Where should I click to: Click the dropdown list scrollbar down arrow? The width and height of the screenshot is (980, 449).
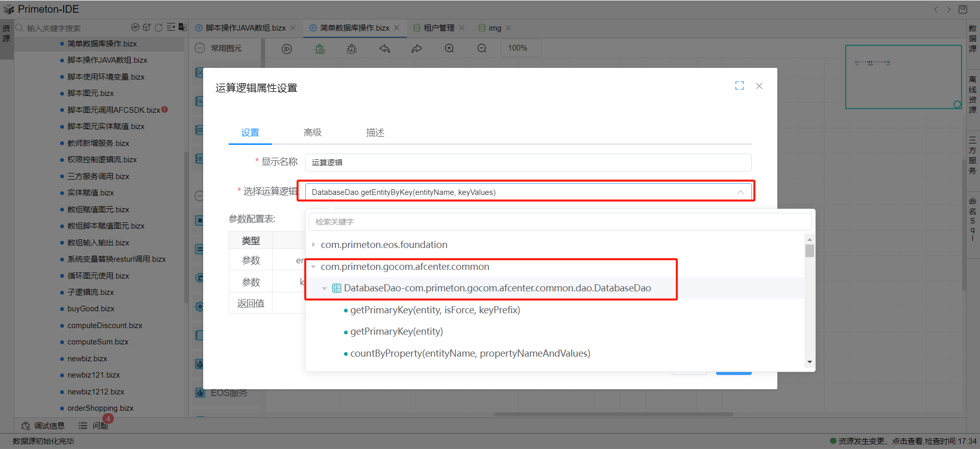[x=810, y=362]
